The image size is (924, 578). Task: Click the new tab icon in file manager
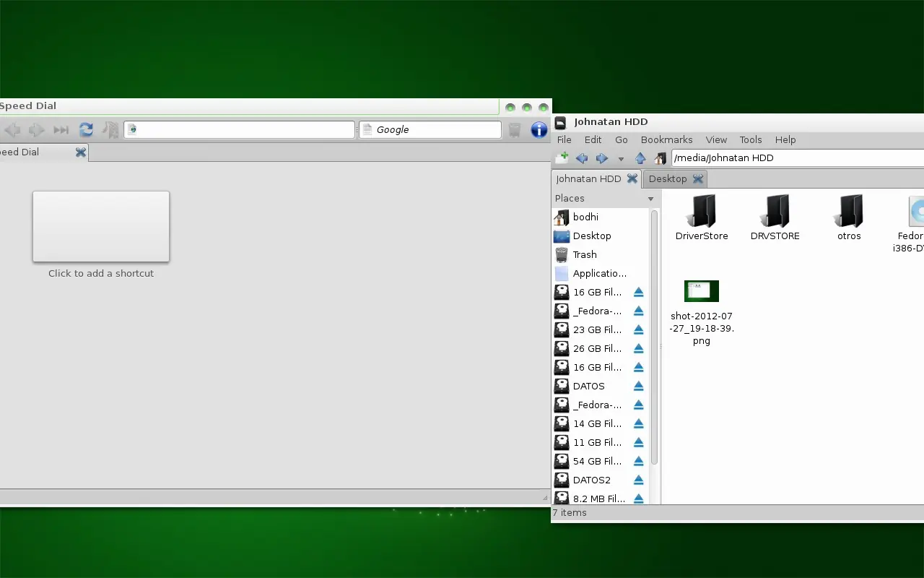[x=562, y=158]
